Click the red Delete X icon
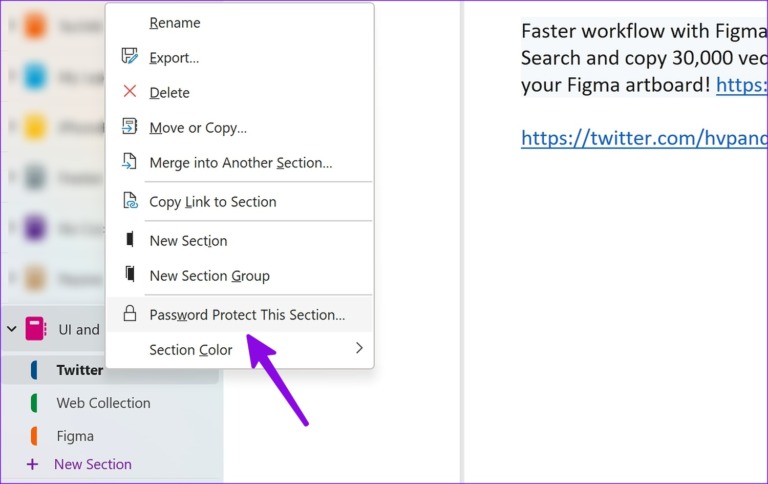768x484 pixels. (129, 92)
